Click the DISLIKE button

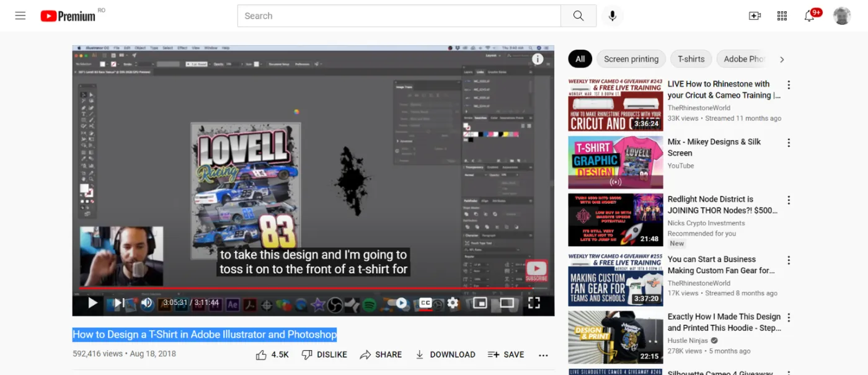[324, 355]
